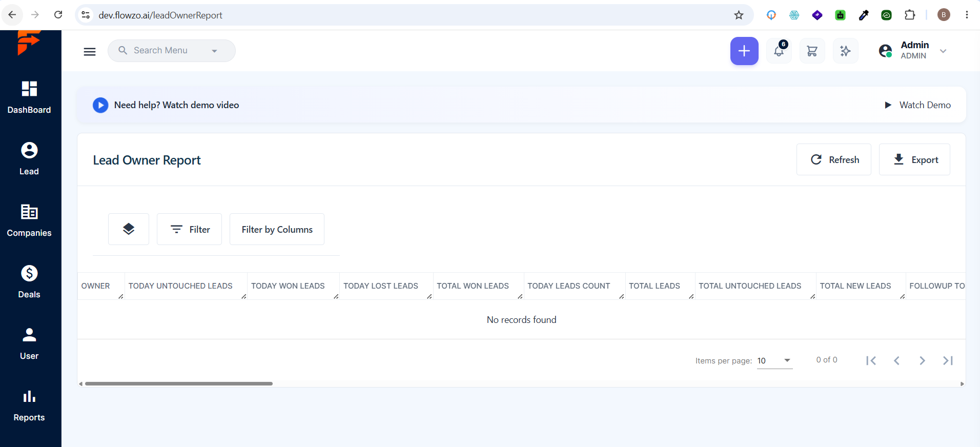Expand the Admin account chevron
Viewport: 980px width, 447px height.
click(943, 51)
